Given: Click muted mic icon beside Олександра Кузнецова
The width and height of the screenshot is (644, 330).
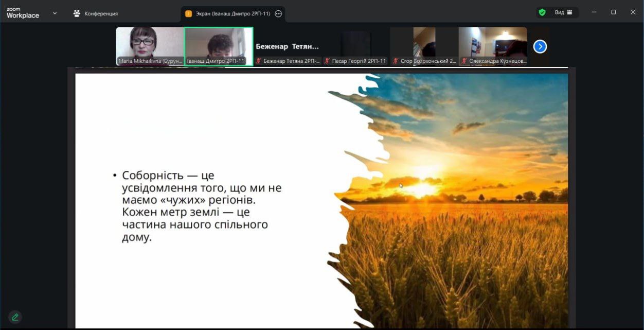Looking at the screenshot, I should 464,61.
